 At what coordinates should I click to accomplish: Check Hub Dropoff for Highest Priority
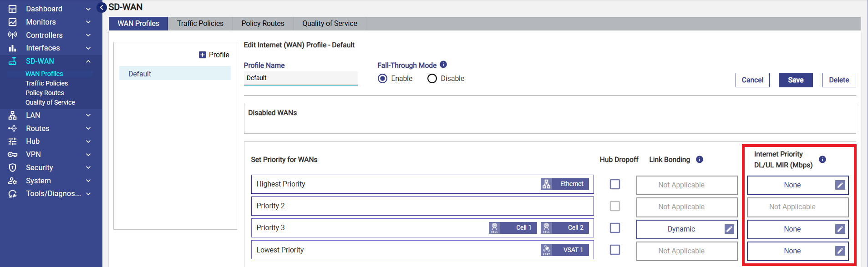614,184
